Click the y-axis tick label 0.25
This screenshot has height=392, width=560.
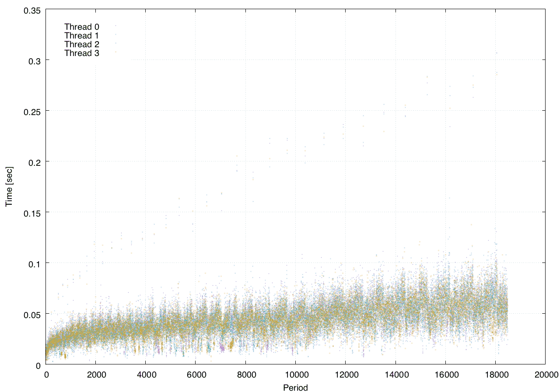31,111
